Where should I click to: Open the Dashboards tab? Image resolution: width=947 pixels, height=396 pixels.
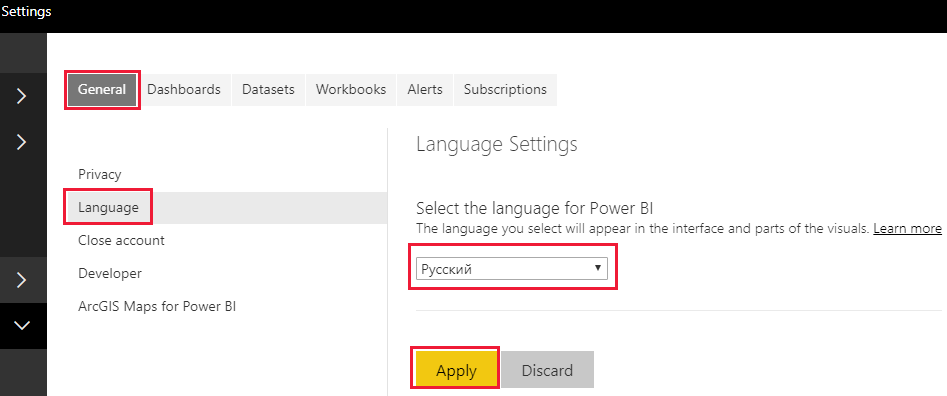click(x=184, y=90)
